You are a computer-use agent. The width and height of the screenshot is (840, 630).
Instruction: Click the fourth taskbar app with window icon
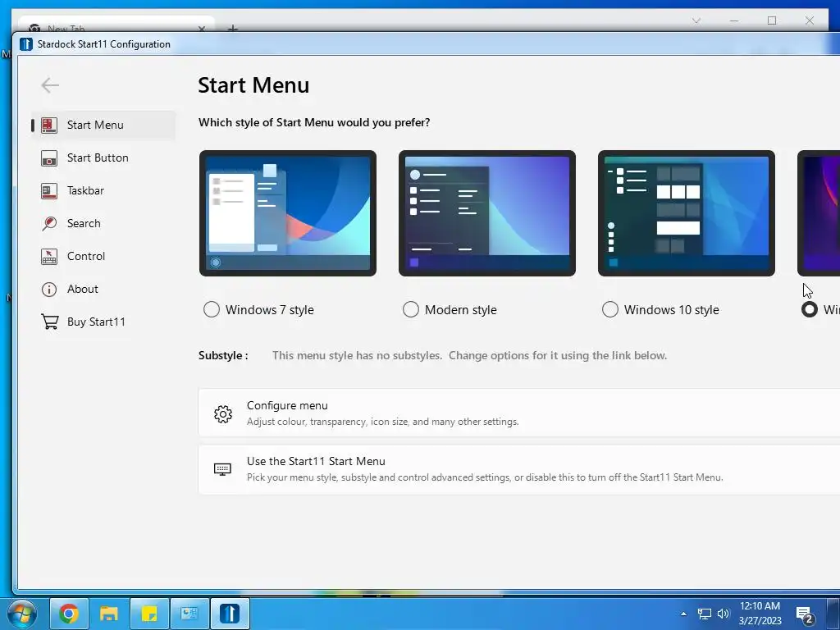189,614
